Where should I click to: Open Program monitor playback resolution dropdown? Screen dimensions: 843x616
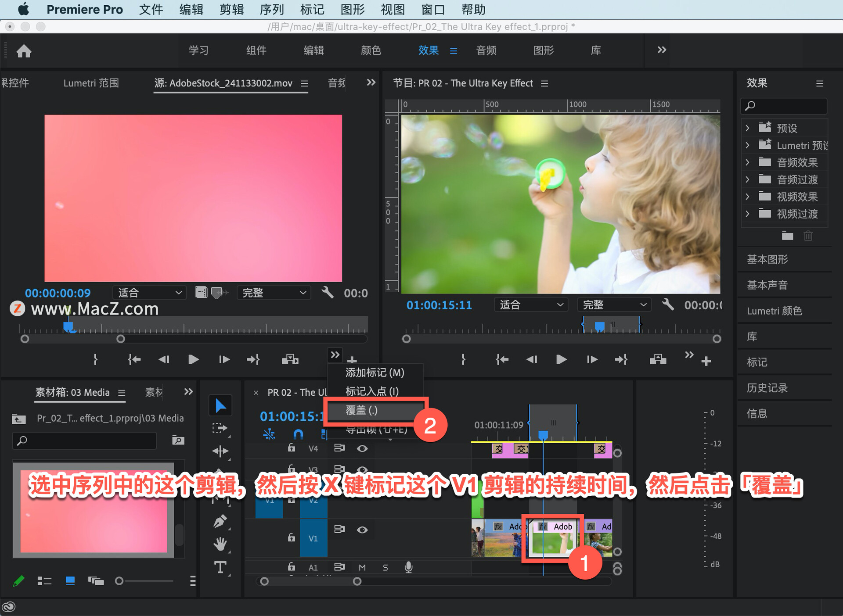coord(614,304)
